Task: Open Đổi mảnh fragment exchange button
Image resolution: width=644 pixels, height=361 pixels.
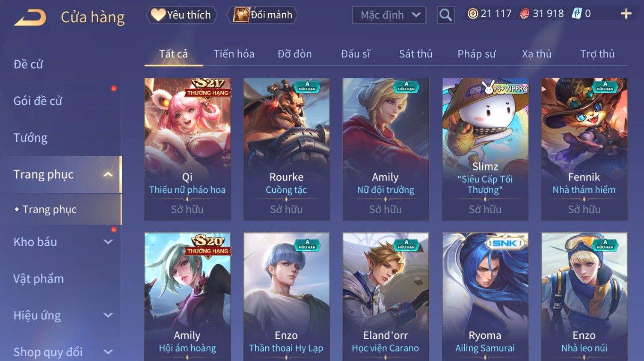Action: coord(262,15)
